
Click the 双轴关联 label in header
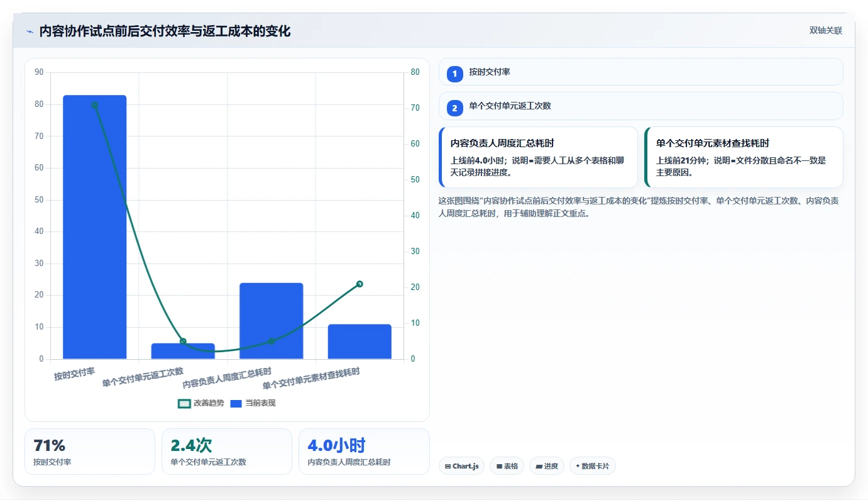tap(825, 30)
